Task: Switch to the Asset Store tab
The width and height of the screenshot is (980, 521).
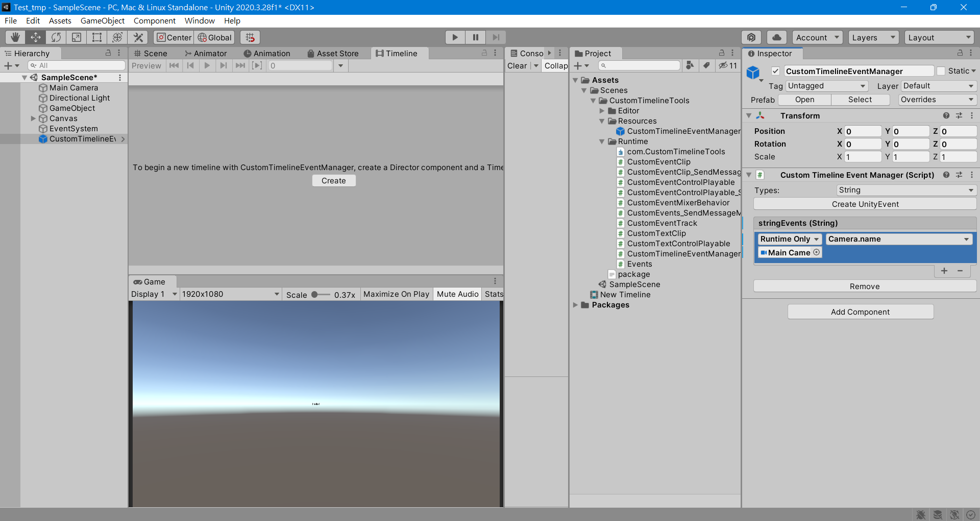Action: pos(333,53)
